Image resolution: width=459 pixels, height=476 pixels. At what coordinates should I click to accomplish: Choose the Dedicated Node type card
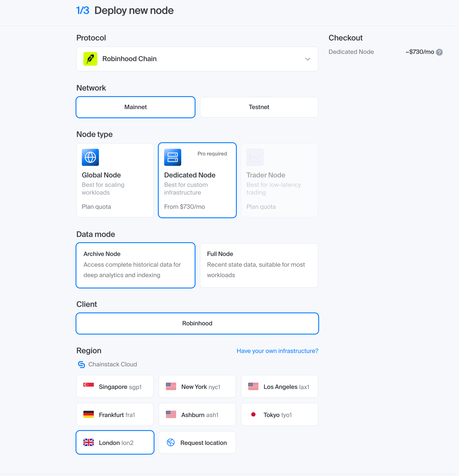197,180
